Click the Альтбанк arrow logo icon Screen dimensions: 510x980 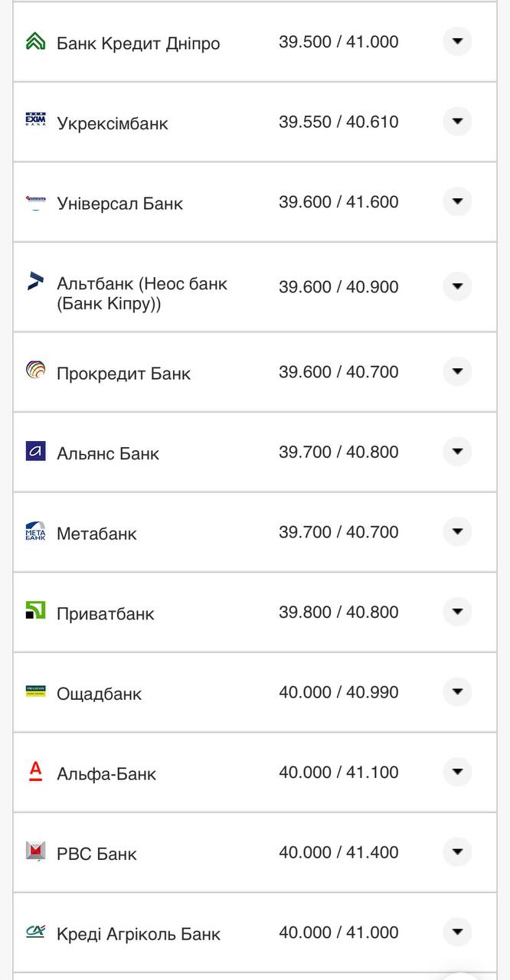pos(35,282)
